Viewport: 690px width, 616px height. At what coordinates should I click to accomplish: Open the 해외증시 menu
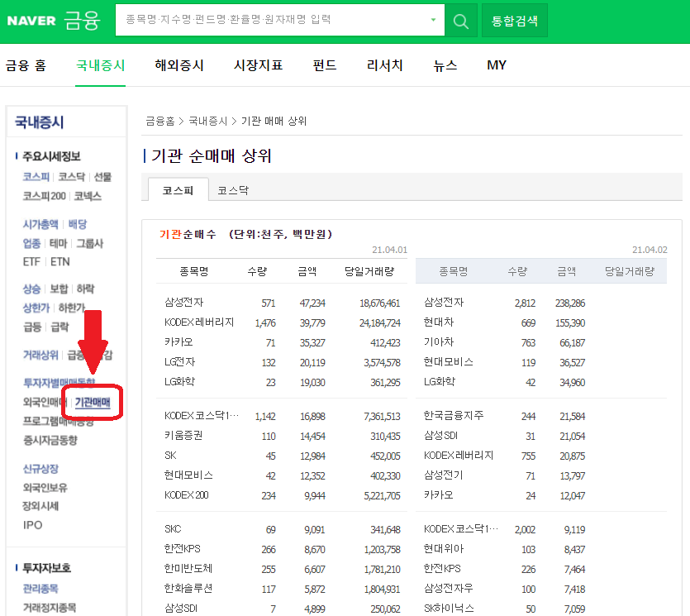(179, 65)
